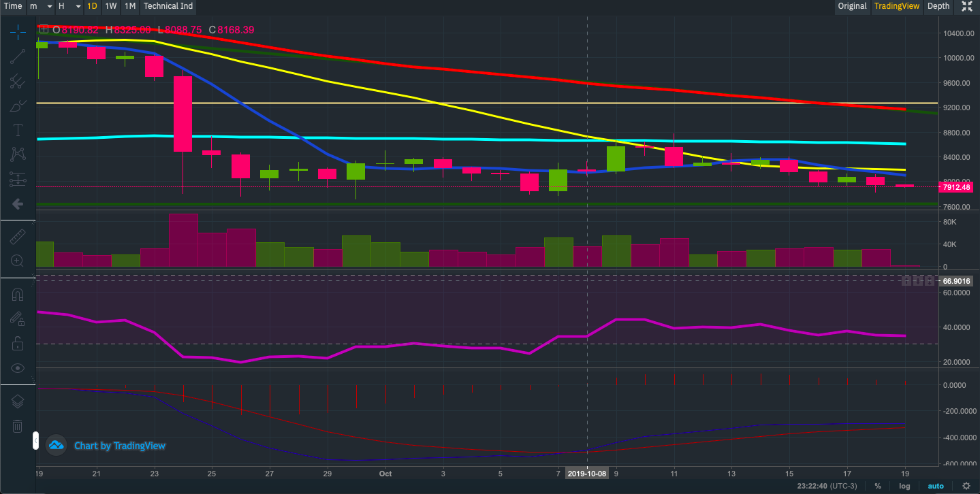Select the trend line drawing tool
This screenshot has width=980, height=494.
point(18,56)
